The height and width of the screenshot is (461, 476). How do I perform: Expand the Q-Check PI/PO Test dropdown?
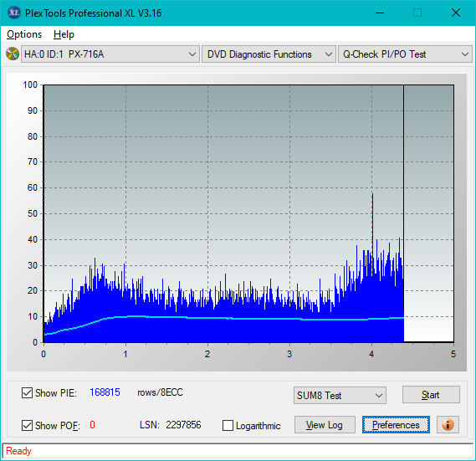405,54
